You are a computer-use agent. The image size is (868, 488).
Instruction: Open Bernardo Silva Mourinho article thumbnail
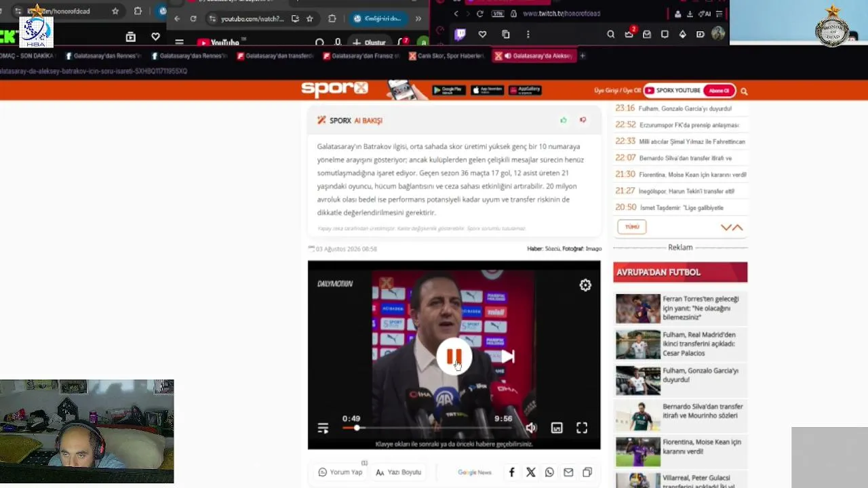click(x=638, y=415)
